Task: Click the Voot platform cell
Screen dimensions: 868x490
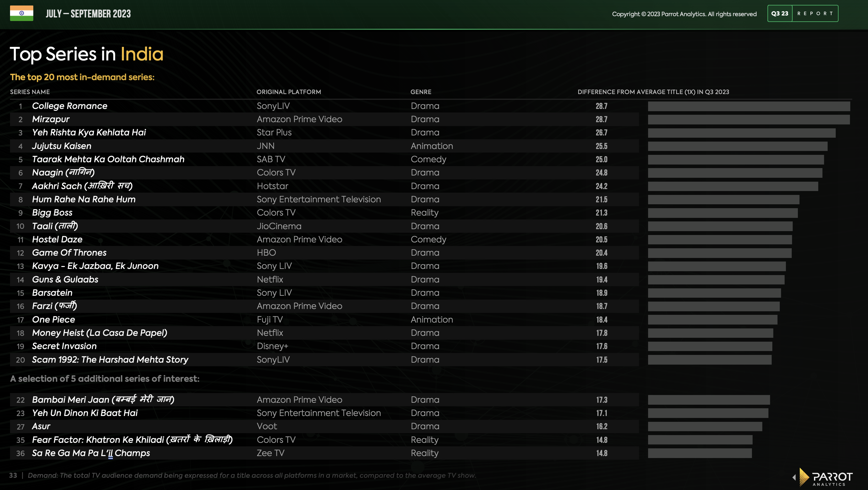Action: pyautogui.click(x=267, y=426)
